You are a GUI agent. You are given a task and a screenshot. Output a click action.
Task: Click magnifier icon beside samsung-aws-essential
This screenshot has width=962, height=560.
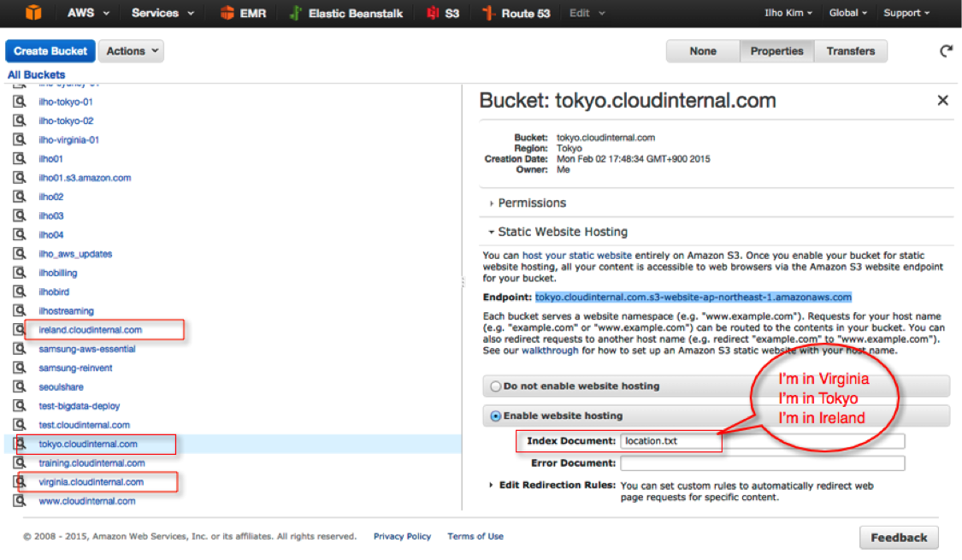20,348
